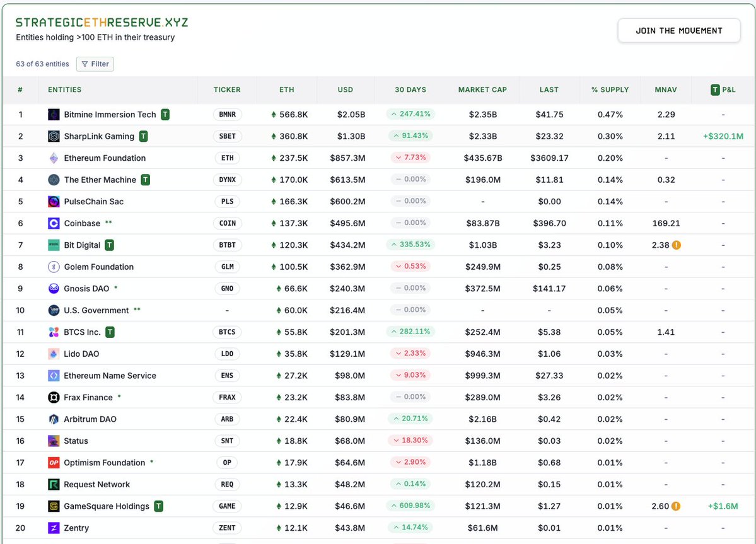
Task: Click the T badge next to BTCS Inc.
Action: coord(110,332)
